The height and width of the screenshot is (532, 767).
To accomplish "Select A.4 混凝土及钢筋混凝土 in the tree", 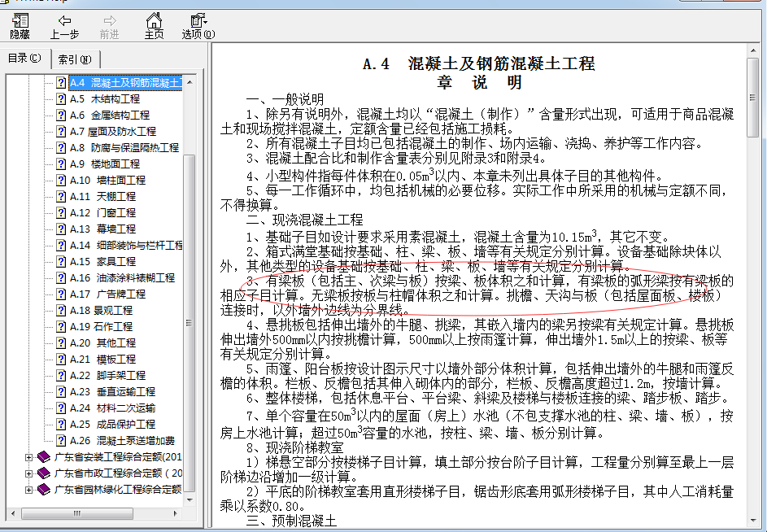I will (x=125, y=83).
